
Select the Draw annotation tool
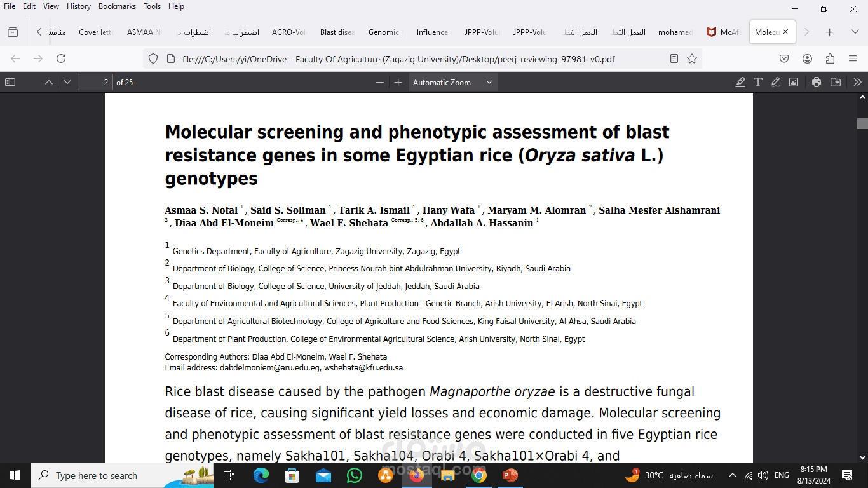(x=776, y=82)
